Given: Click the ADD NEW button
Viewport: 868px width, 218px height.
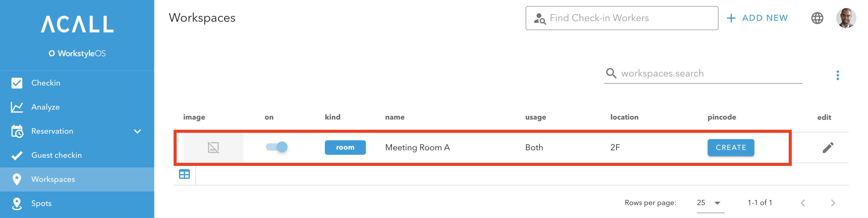Looking at the screenshot, I should [757, 18].
